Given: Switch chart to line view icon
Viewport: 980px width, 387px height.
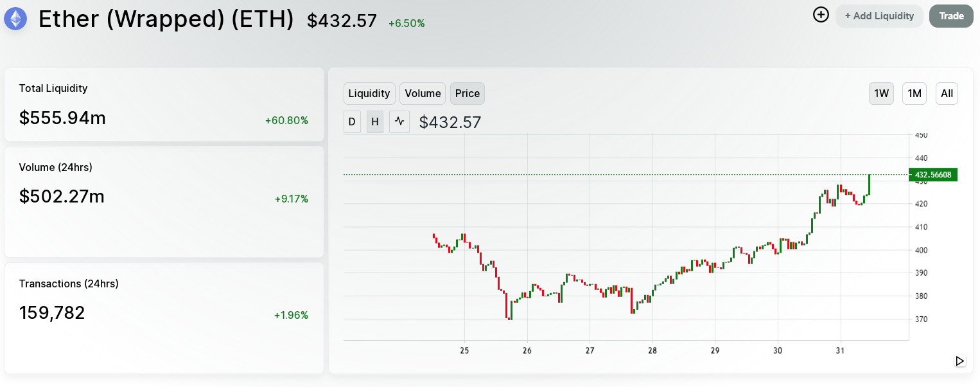Looking at the screenshot, I should (x=399, y=122).
